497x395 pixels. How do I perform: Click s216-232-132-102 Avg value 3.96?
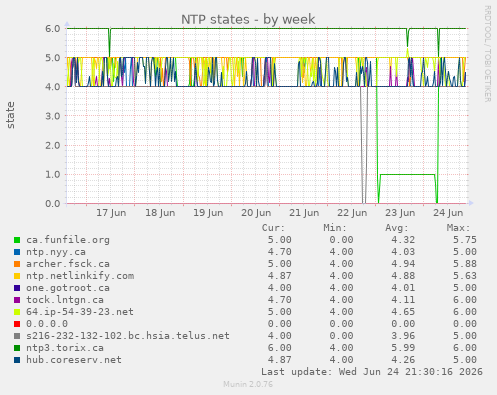coord(403,336)
